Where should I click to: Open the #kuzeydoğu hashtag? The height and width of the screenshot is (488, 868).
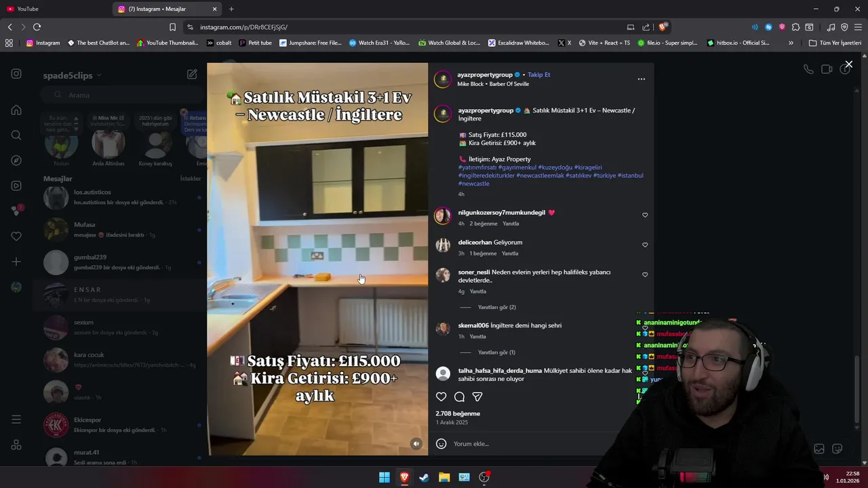pyautogui.click(x=555, y=167)
